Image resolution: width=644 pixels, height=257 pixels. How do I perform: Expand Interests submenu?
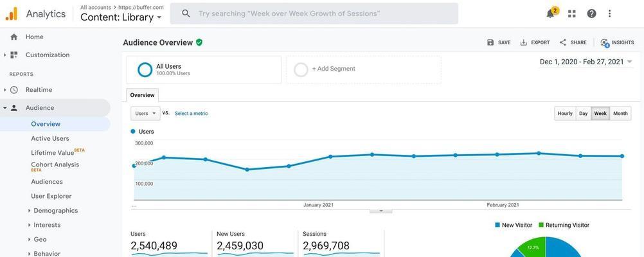[30, 225]
